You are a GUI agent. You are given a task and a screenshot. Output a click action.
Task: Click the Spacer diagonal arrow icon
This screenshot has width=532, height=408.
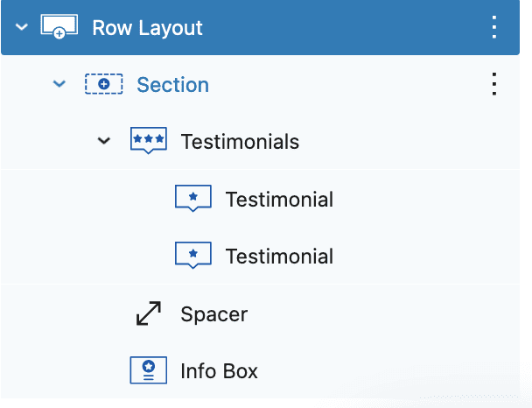pyautogui.click(x=149, y=313)
